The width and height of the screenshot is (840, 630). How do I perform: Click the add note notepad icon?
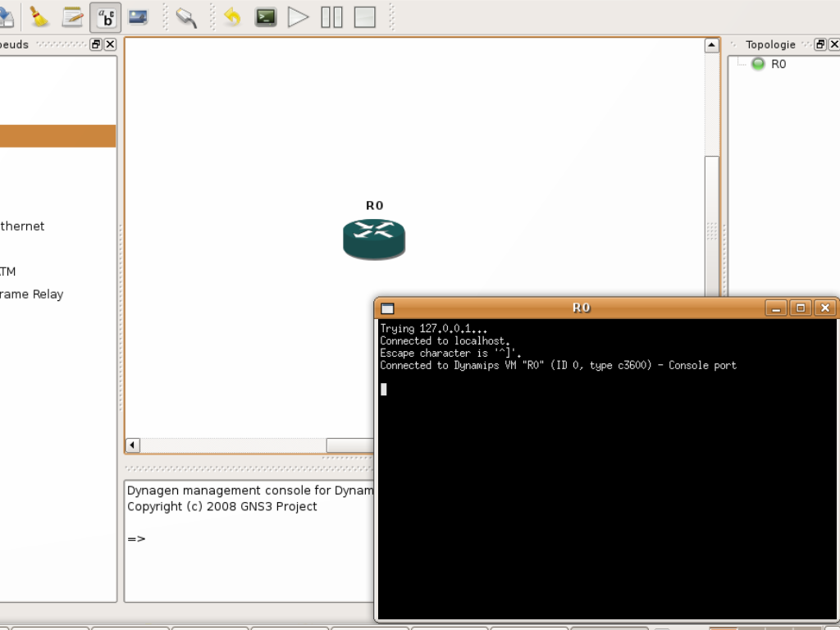click(x=72, y=17)
